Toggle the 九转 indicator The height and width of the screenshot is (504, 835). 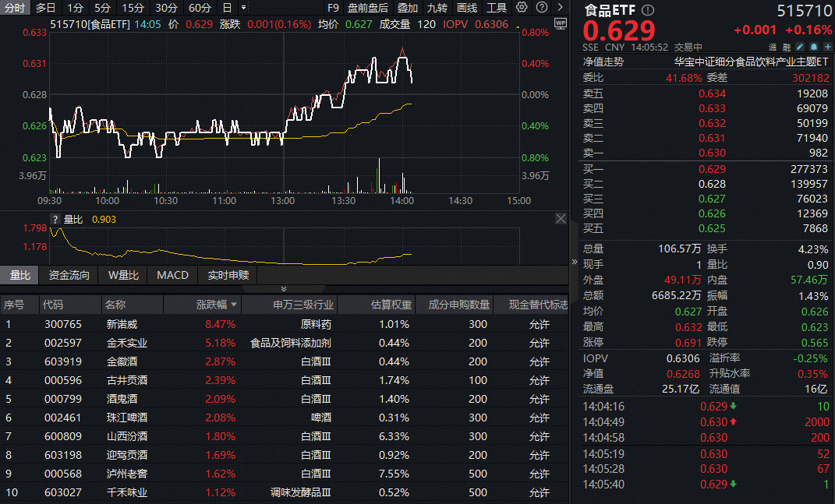point(437,7)
